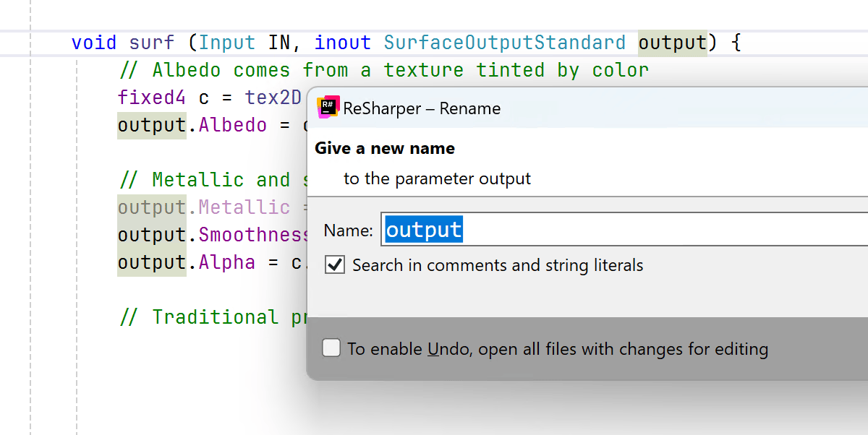Screen dimensions: 868x435
Task: Click the SurfaceOutputStandard type name
Action: (504, 43)
